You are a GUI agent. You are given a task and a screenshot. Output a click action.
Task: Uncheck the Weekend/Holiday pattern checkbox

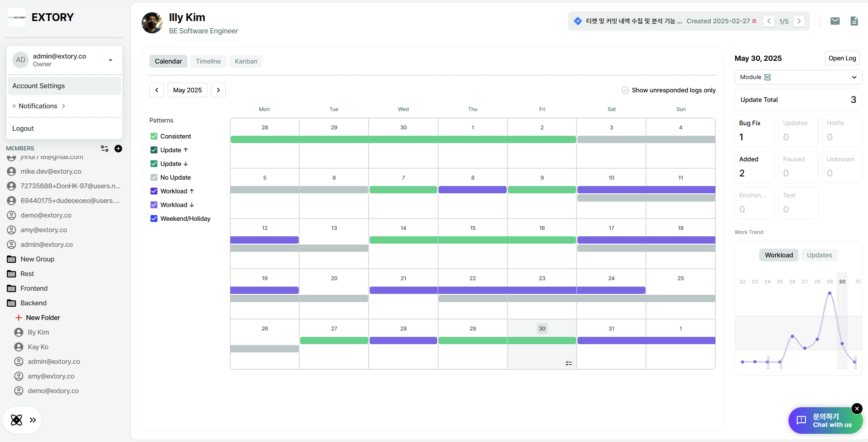[154, 218]
